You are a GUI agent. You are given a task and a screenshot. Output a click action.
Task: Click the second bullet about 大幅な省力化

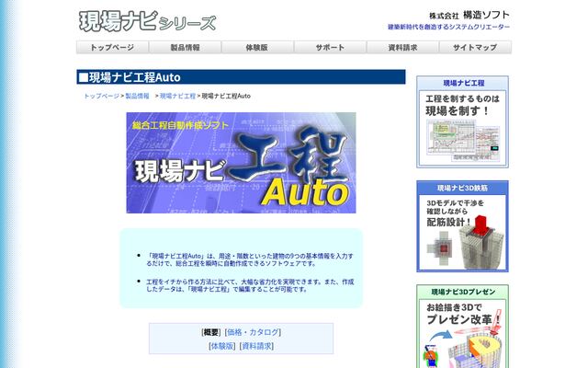[250, 286]
